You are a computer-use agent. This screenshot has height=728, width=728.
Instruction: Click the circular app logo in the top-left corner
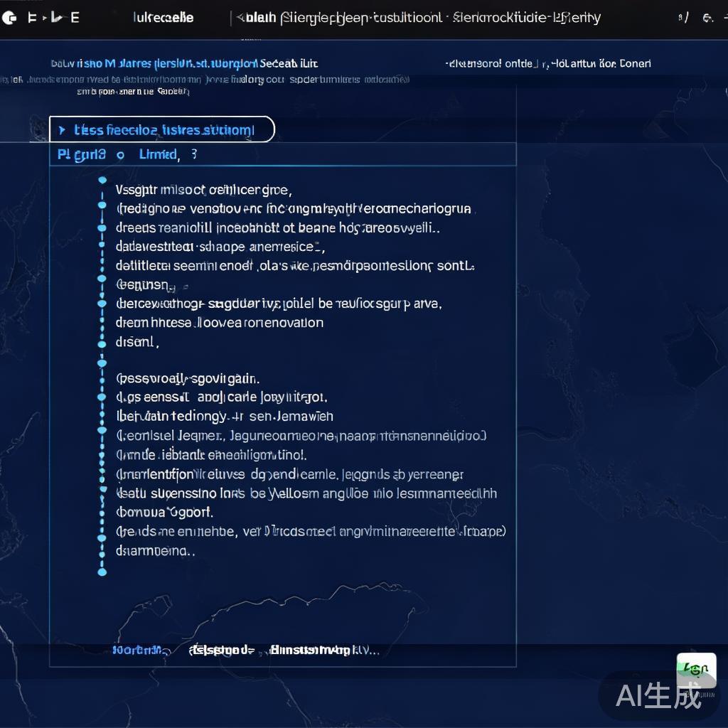pos(10,17)
